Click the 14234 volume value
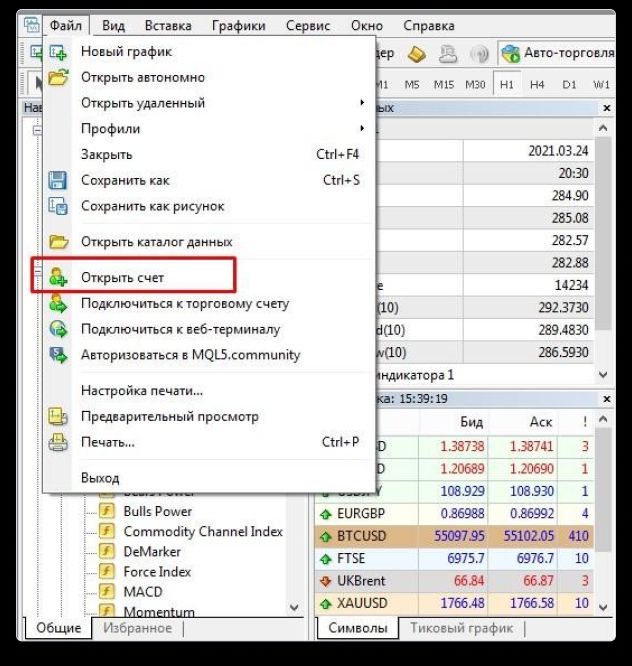 coord(571,285)
